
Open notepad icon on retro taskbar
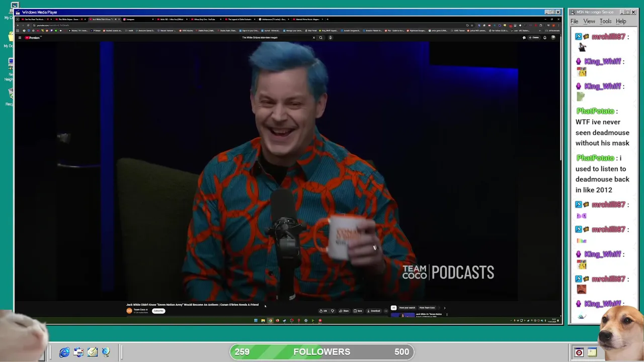click(x=92, y=352)
